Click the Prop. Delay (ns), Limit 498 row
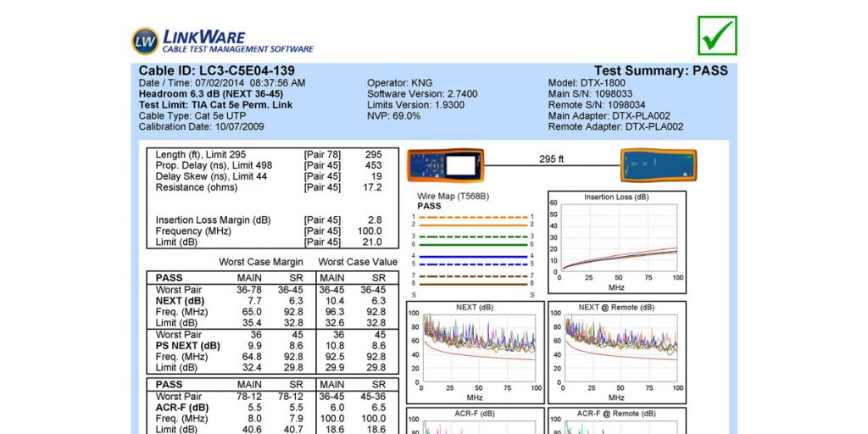 269,165
